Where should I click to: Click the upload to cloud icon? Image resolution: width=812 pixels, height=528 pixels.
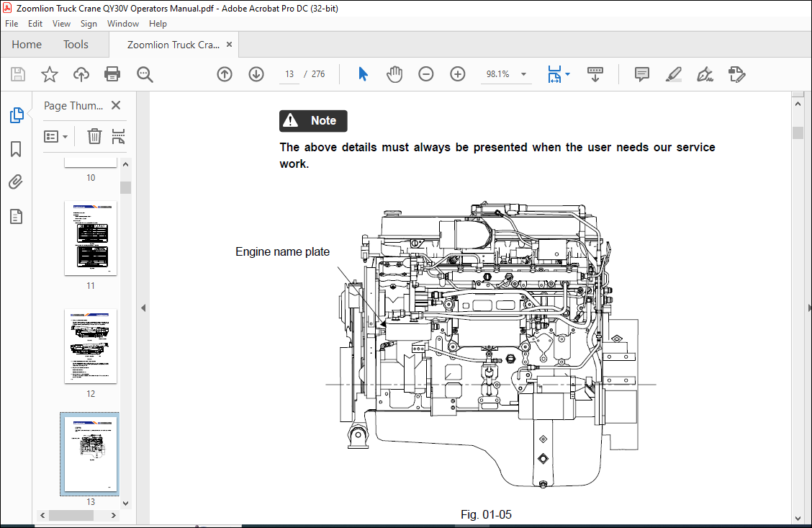tap(81, 74)
